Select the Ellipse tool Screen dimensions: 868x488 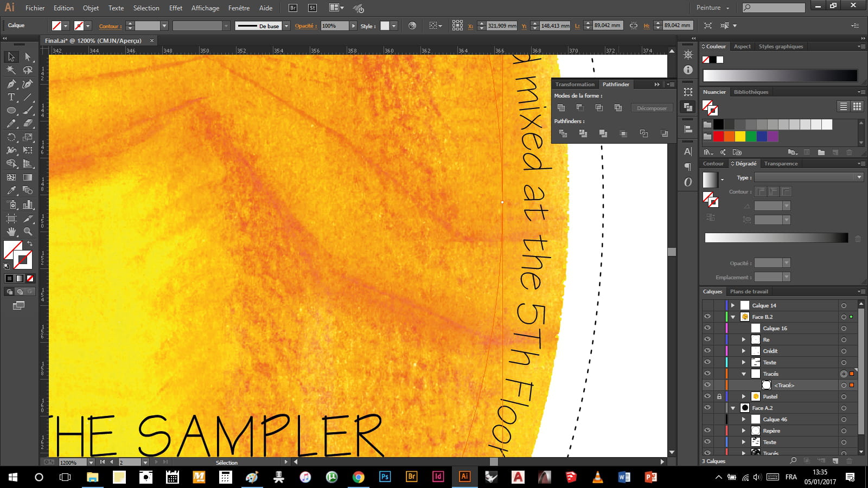(11, 110)
